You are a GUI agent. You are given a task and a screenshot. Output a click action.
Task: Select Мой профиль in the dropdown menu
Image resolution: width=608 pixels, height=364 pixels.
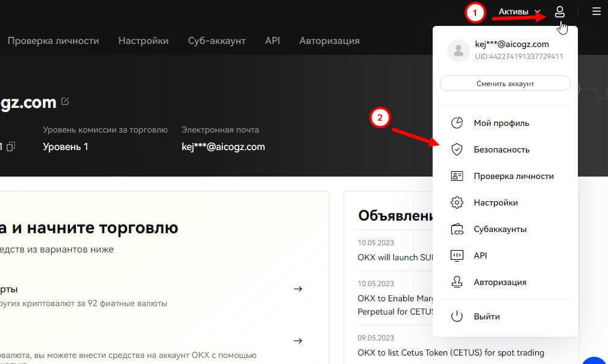coord(501,123)
